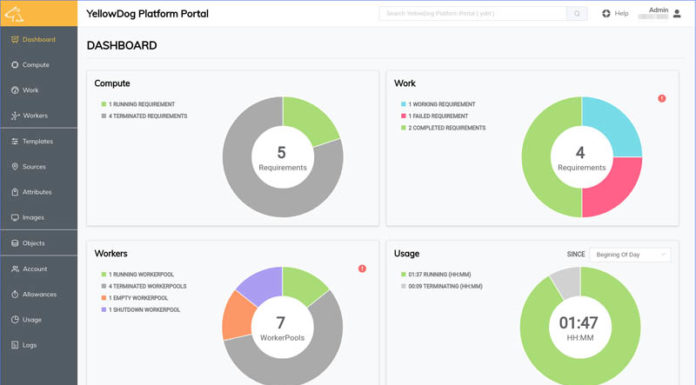Focus the portal search input field
Image resolution: width=696 pixels, height=385 pixels.
(473, 14)
